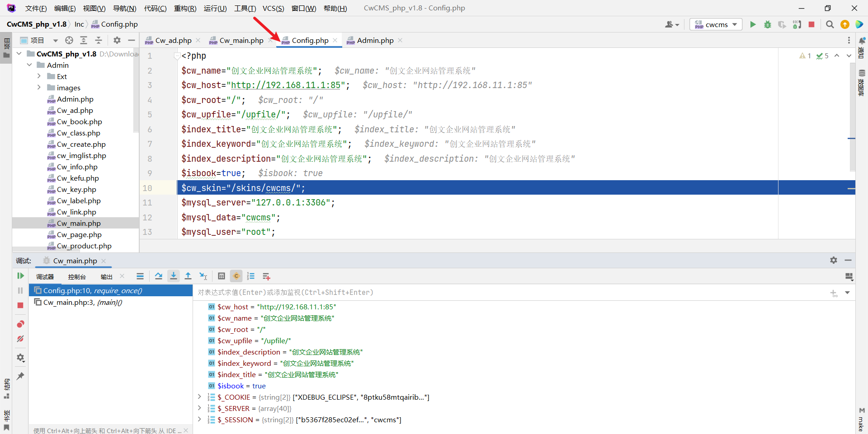Open the Evaluate Expression calculator icon
The image size is (868, 434).
pos(221,276)
